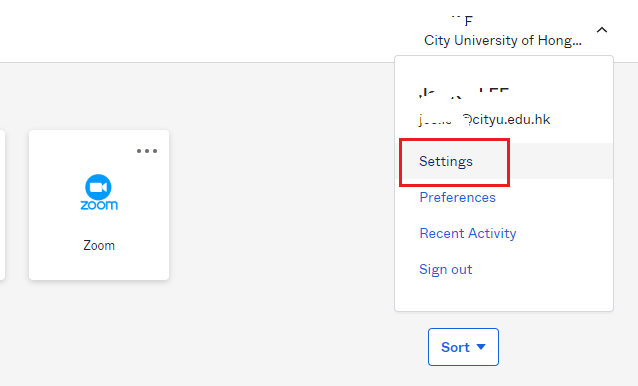Select Settings in the user menu
The width and height of the screenshot is (638, 386).
click(446, 161)
